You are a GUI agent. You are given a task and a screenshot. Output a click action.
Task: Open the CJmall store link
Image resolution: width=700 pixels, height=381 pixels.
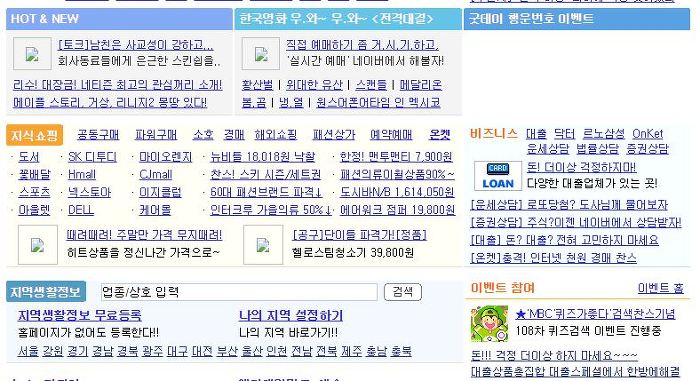(x=156, y=175)
